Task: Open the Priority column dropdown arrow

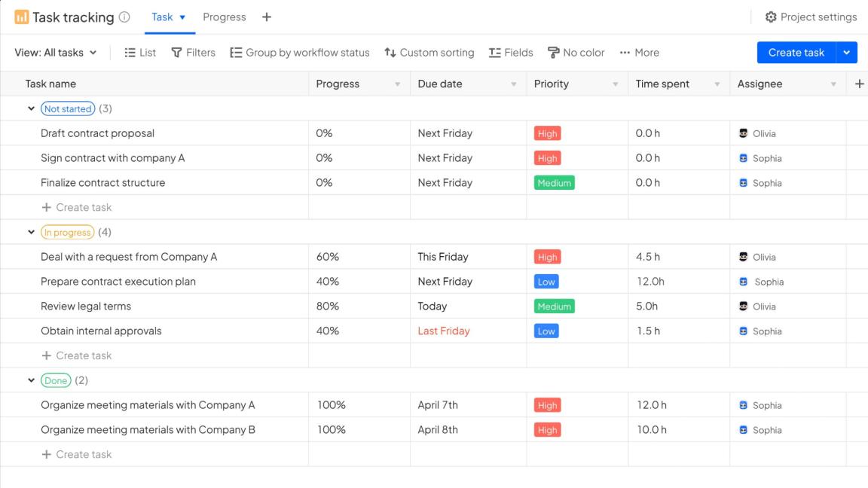Action: (615, 84)
